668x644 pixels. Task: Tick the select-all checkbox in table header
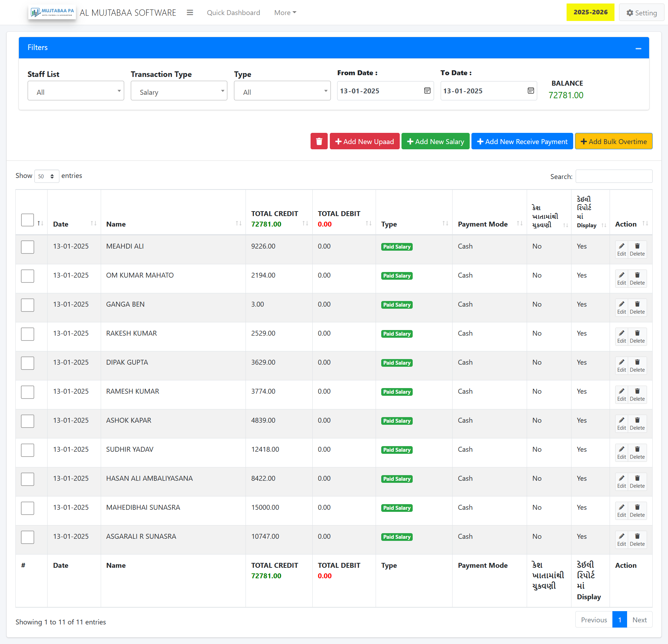(x=28, y=220)
